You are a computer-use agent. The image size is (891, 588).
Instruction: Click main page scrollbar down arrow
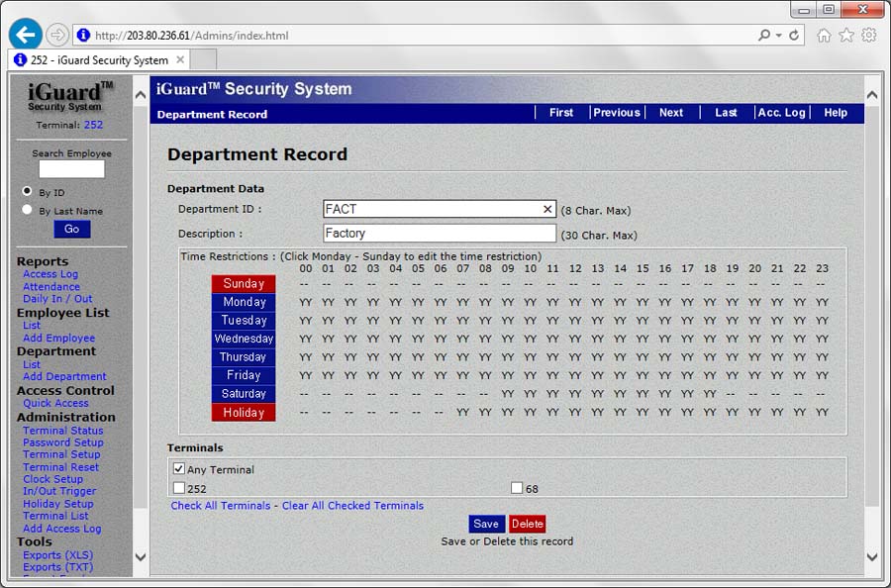point(872,557)
